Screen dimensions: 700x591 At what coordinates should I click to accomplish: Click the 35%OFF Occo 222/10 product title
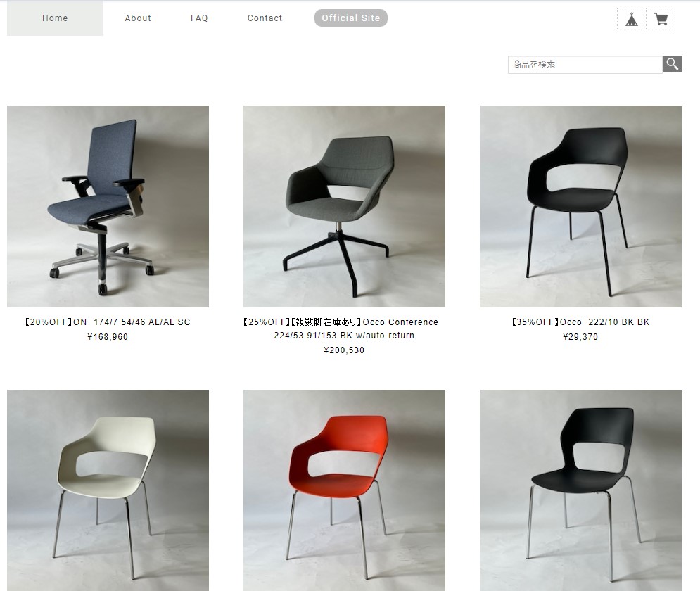tap(580, 322)
